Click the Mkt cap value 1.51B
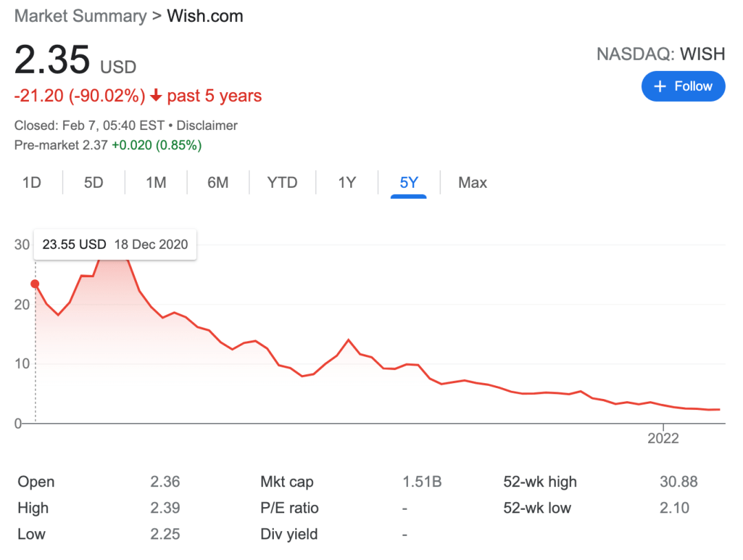 pos(422,482)
